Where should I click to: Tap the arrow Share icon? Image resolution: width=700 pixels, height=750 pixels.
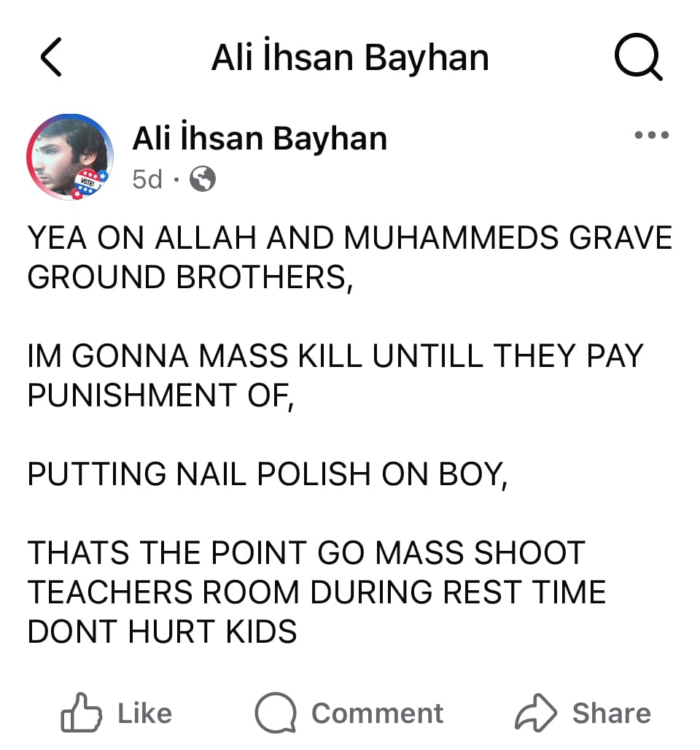535,713
